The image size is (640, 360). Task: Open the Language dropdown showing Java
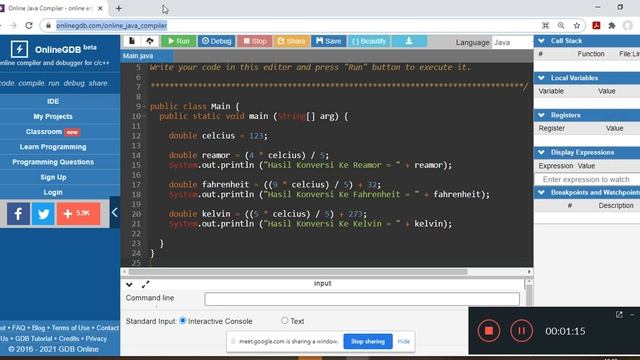pos(512,42)
